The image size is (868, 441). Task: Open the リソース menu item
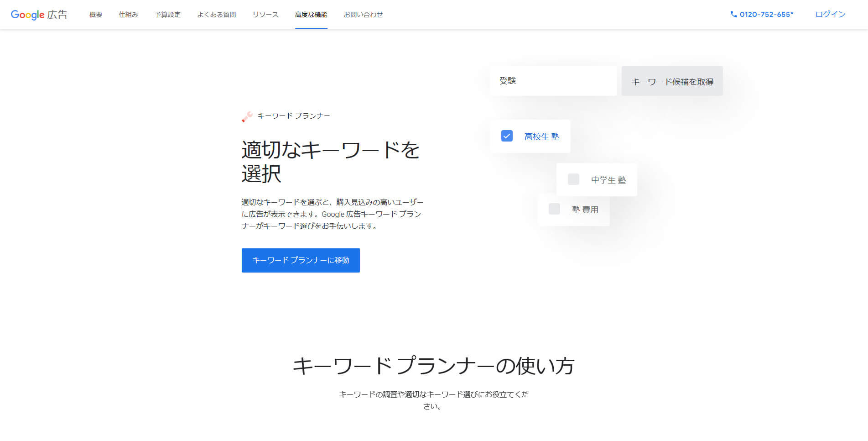(x=265, y=15)
